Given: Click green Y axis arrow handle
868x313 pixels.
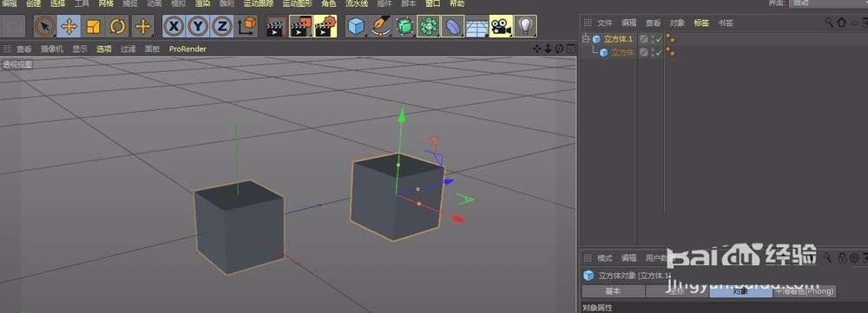Looking at the screenshot, I should coord(402,115).
